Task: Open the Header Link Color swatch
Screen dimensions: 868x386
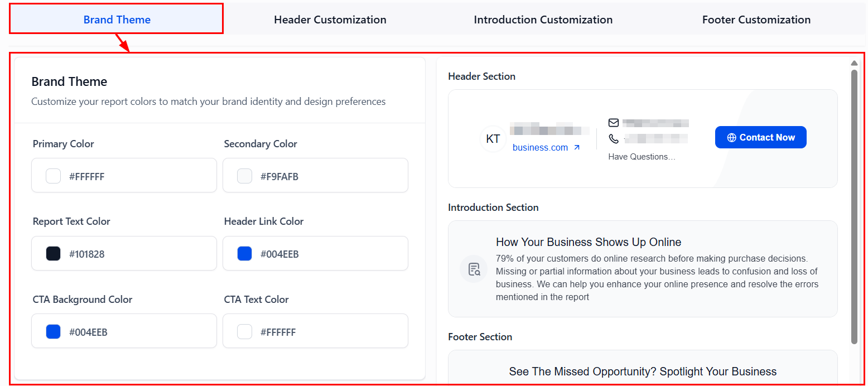Action: (x=244, y=254)
